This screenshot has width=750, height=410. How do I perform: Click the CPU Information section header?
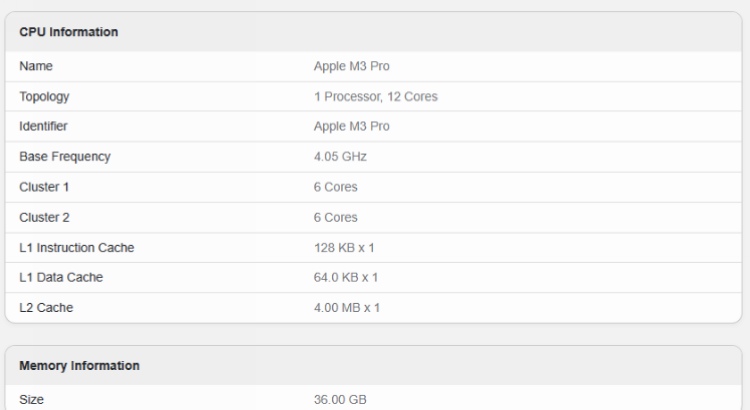(69, 32)
